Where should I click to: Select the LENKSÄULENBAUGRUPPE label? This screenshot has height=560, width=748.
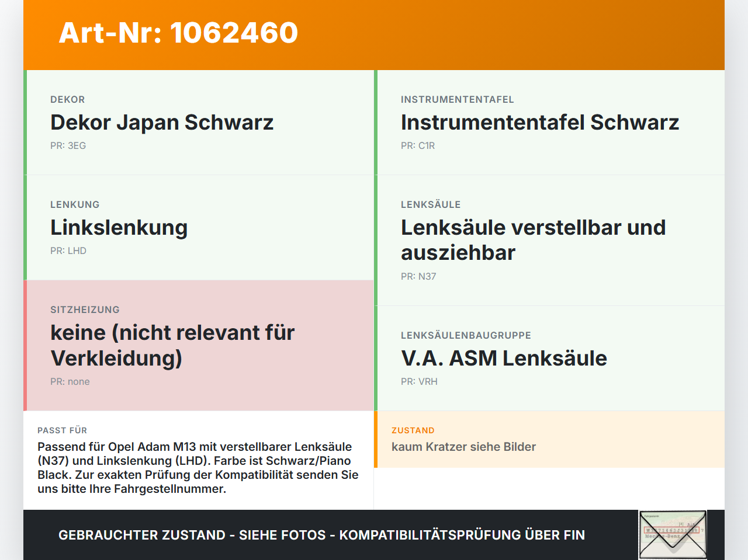(466, 335)
